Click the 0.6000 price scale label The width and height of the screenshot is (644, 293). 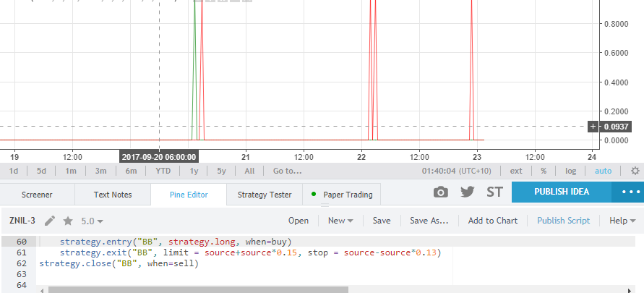pos(616,53)
